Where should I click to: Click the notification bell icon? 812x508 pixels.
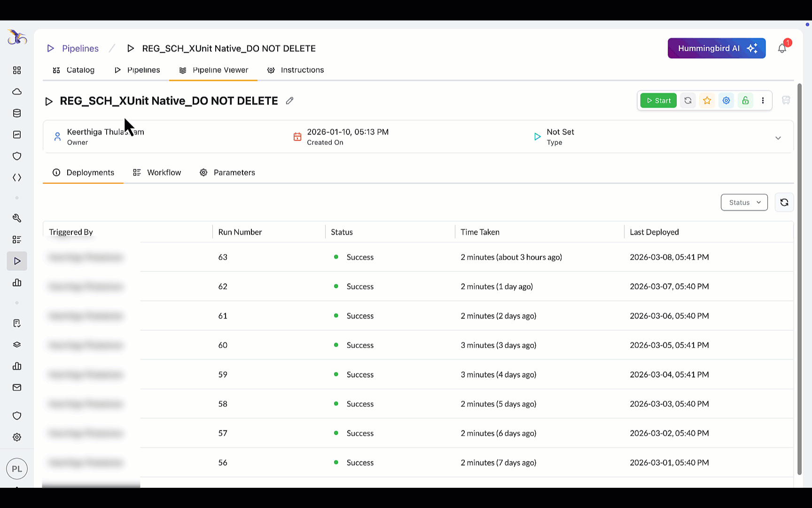(782, 48)
